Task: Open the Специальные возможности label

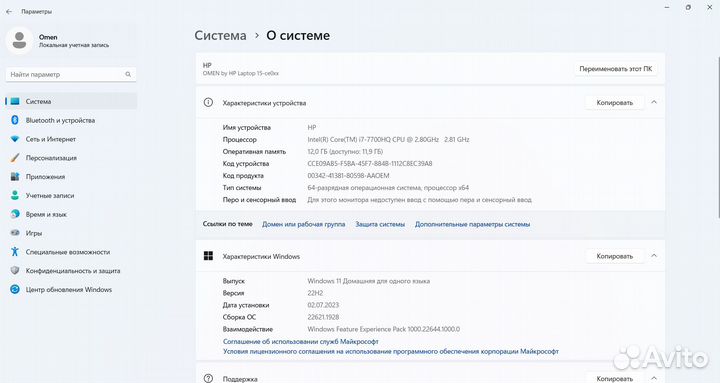Action: click(x=68, y=252)
